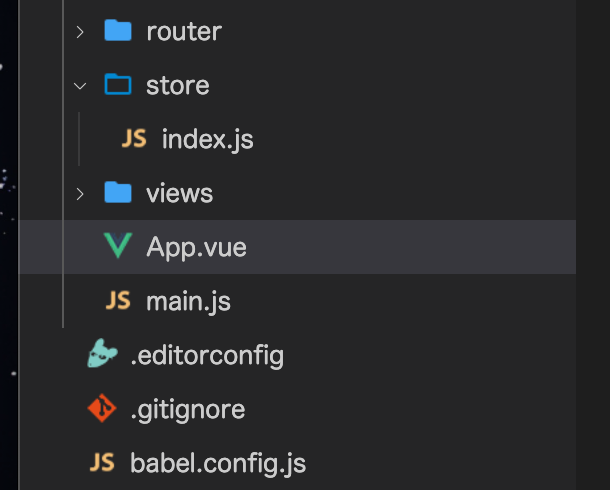Open the index.js file in store

207,139
